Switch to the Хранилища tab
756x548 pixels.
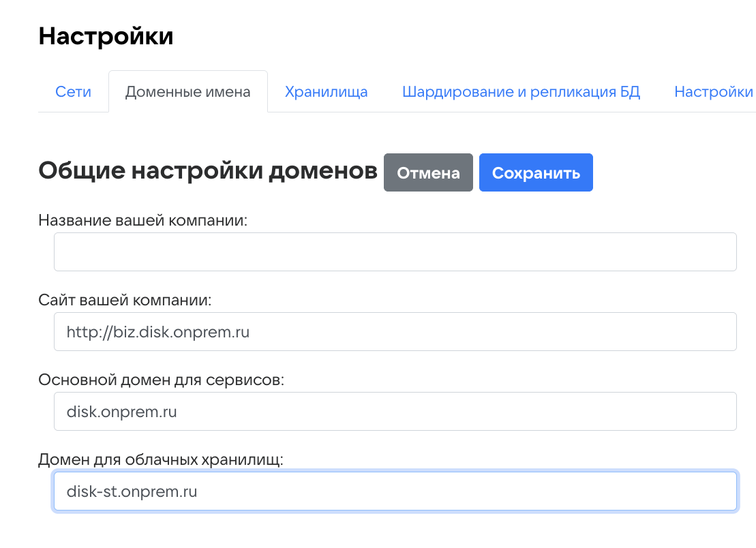[x=326, y=91]
